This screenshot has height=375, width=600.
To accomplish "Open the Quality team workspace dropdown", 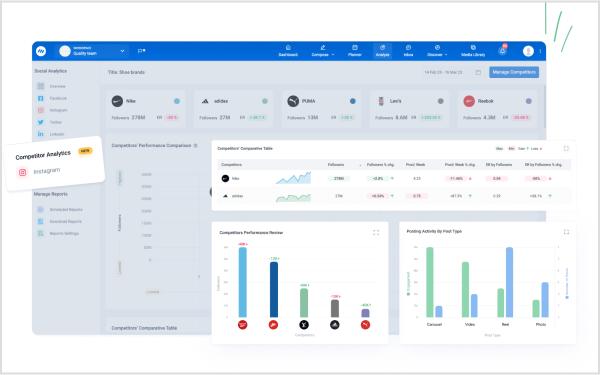I will 93,51.
